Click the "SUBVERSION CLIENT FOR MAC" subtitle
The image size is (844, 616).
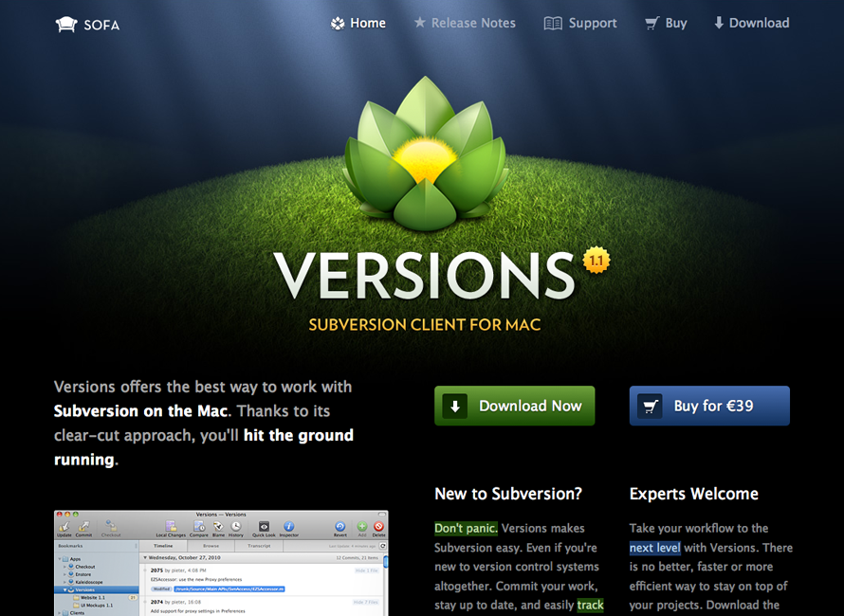[425, 325]
